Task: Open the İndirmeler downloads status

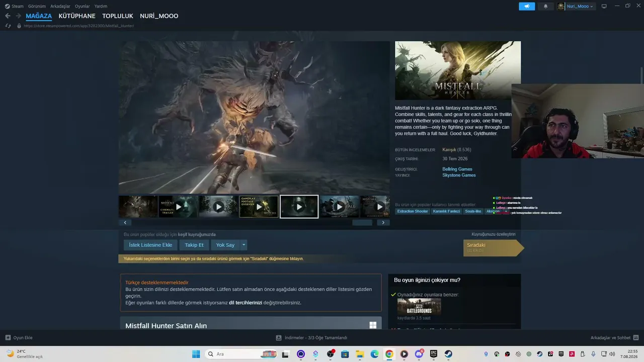Action: (x=312, y=338)
